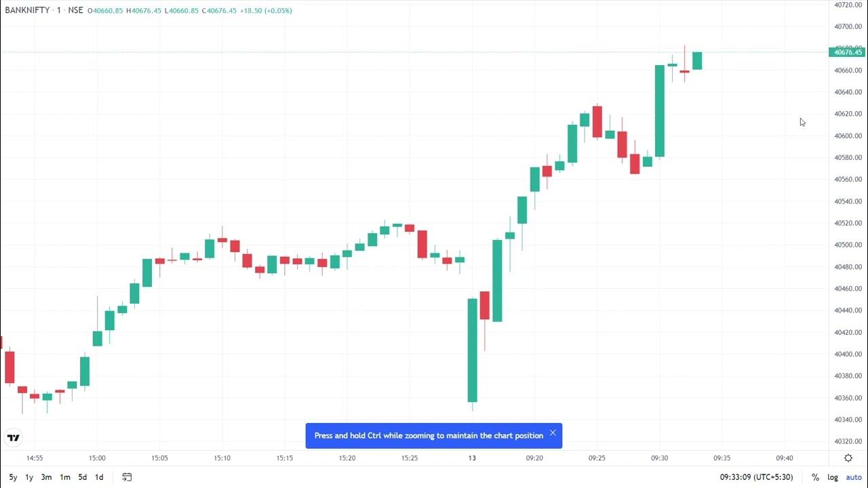Click the current price label 40676.45
Viewport: 868px width, 488px height.
(x=848, y=52)
